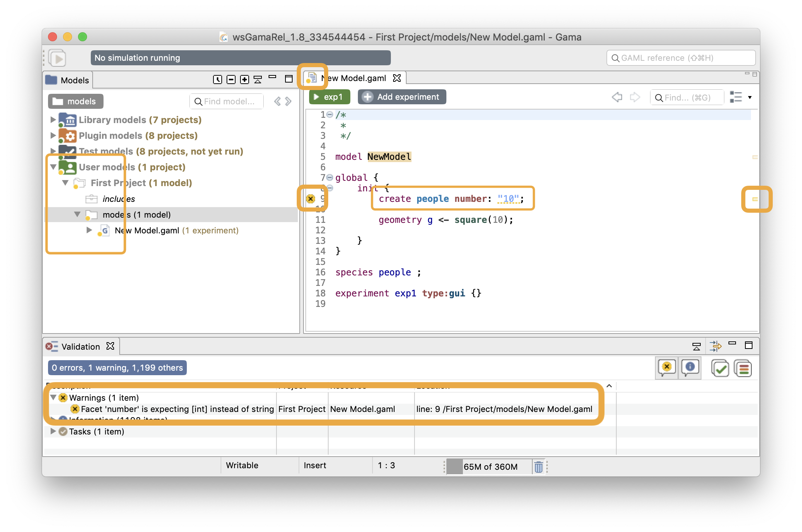Focus the editor Find field
Image resolution: width=802 pixels, height=532 pixels.
click(686, 98)
